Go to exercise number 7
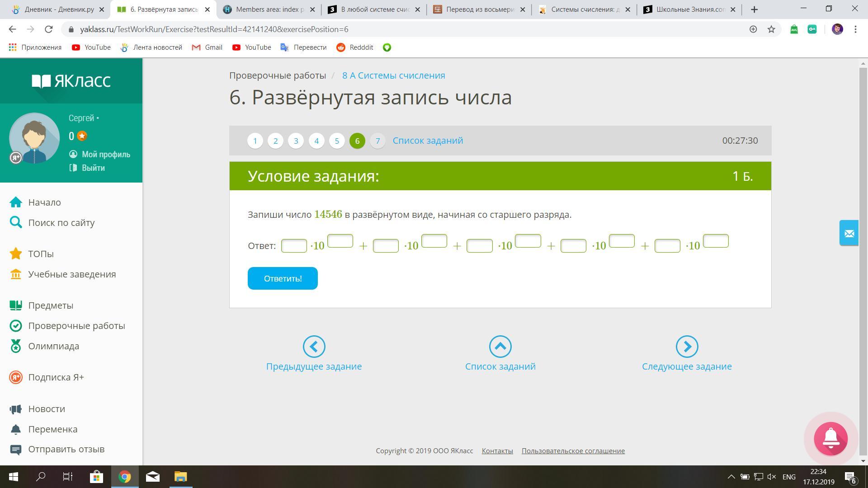The width and height of the screenshot is (868, 488). 377,141
